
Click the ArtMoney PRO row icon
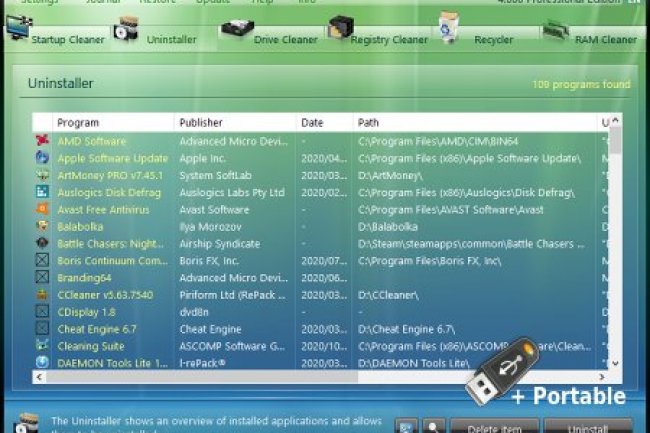click(x=42, y=175)
